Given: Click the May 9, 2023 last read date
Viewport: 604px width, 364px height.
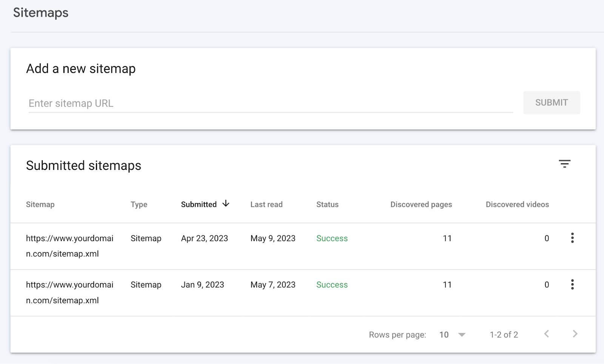Looking at the screenshot, I should [273, 238].
